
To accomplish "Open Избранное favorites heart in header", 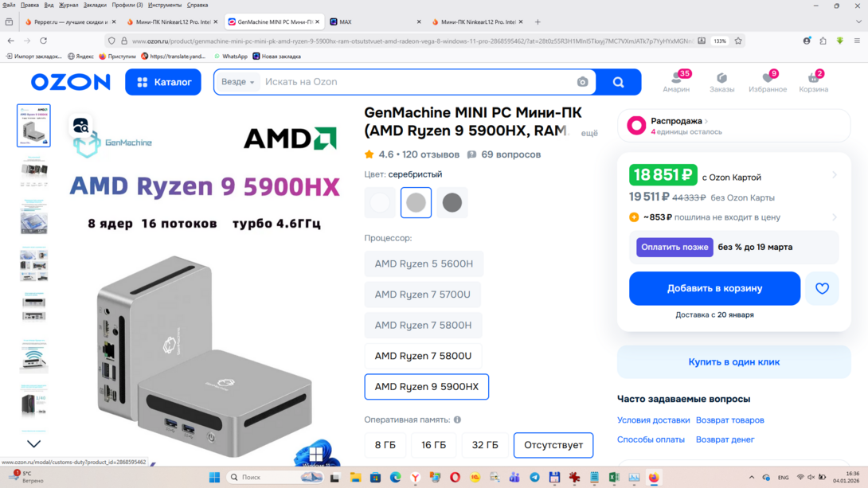I will coord(767,82).
